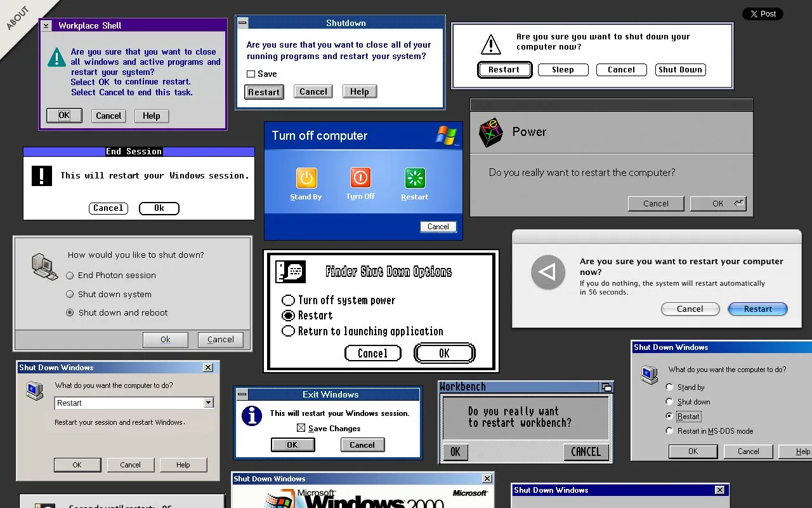Click Cancel in Turn off computer dialog
Screen dimensions: 812x508
pyautogui.click(x=438, y=227)
